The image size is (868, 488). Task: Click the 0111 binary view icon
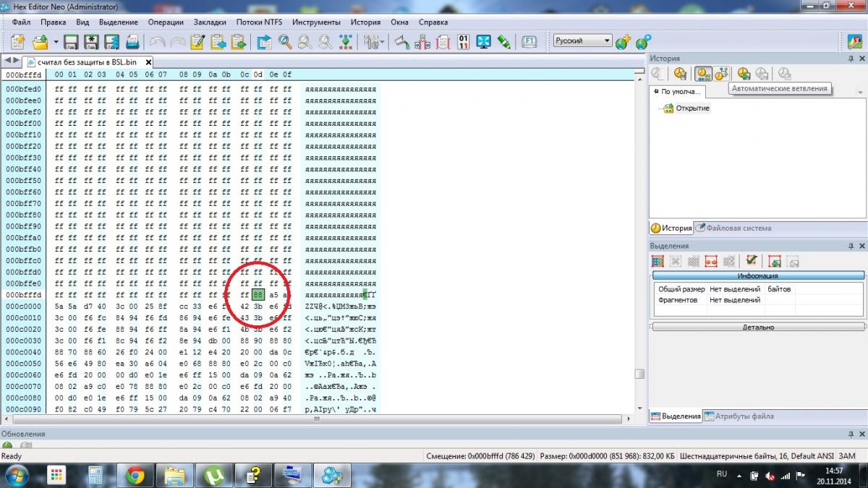463,41
